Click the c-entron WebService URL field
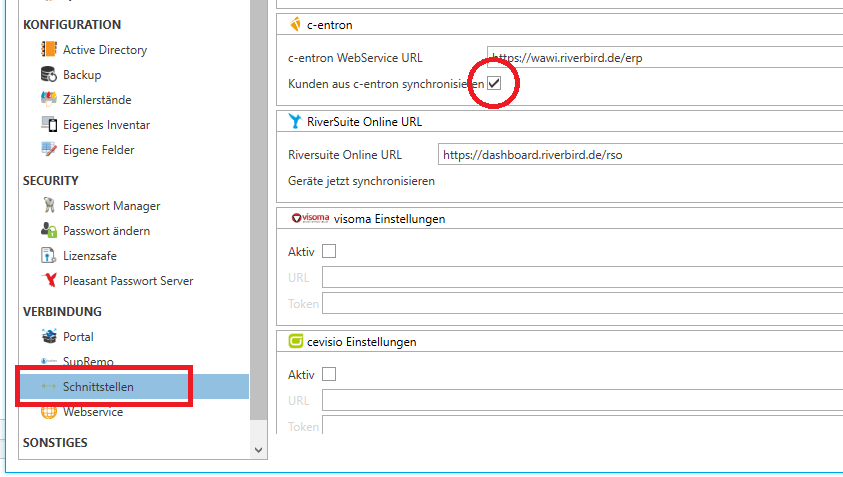Image resolution: width=843 pixels, height=477 pixels. [660, 58]
